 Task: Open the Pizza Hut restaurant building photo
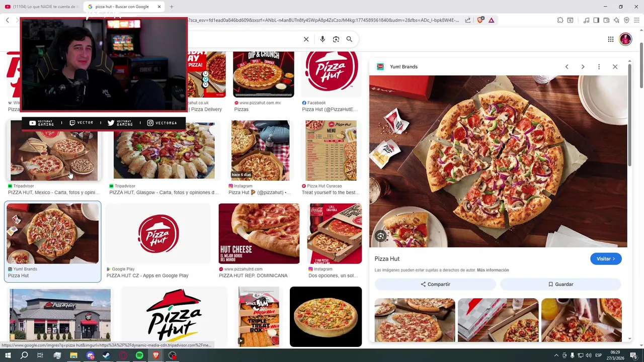(60, 316)
